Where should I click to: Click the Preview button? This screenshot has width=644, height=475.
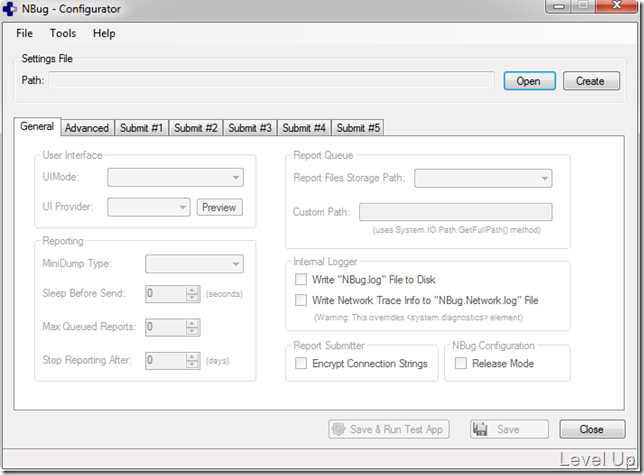point(219,207)
